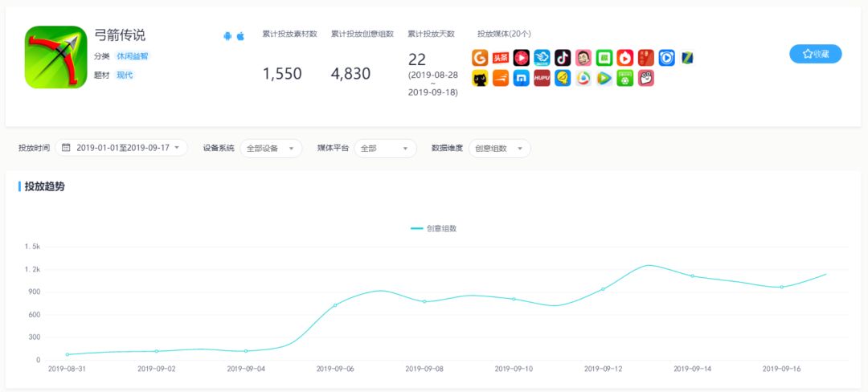Click the 1.5k y-axis label
Image resolution: width=868 pixels, height=392 pixels.
click(x=33, y=247)
